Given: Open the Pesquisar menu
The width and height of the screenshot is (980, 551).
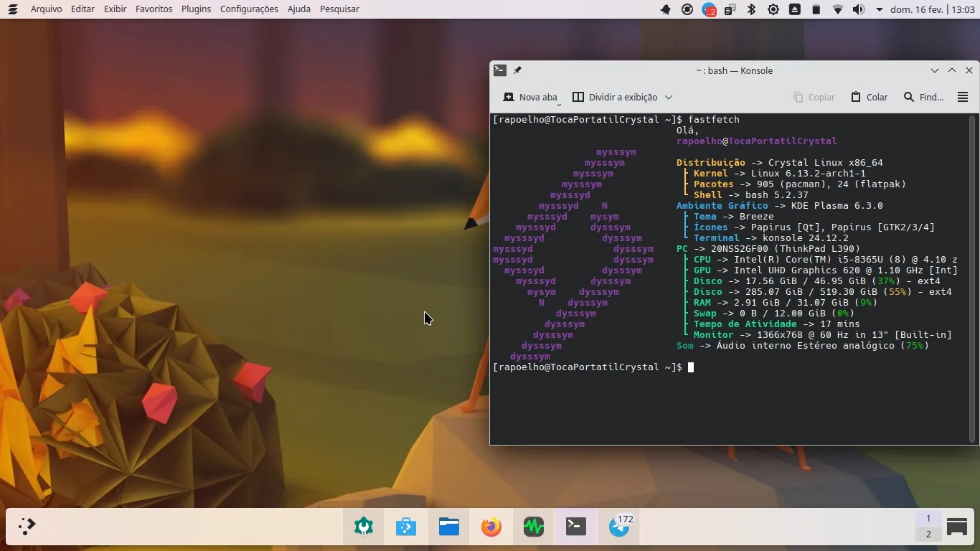Looking at the screenshot, I should tap(339, 9).
